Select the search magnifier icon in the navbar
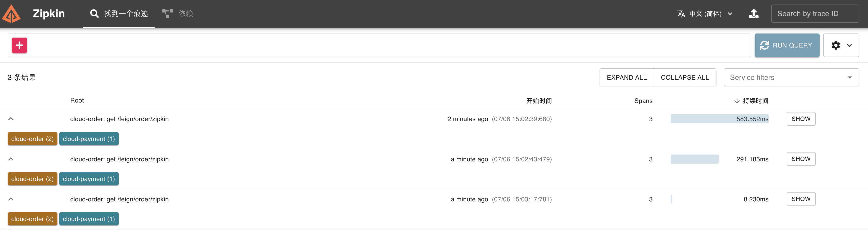The image size is (868, 248). pyautogui.click(x=94, y=14)
